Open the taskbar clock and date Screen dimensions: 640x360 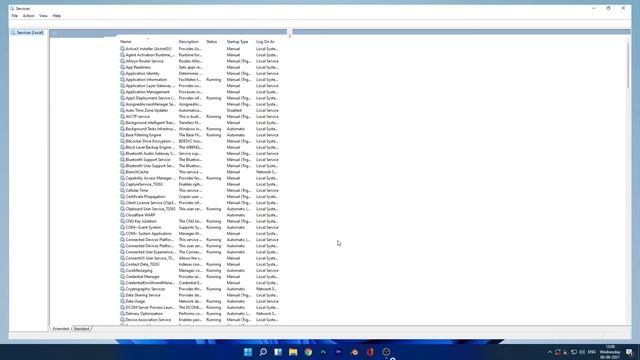tap(610, 352)
